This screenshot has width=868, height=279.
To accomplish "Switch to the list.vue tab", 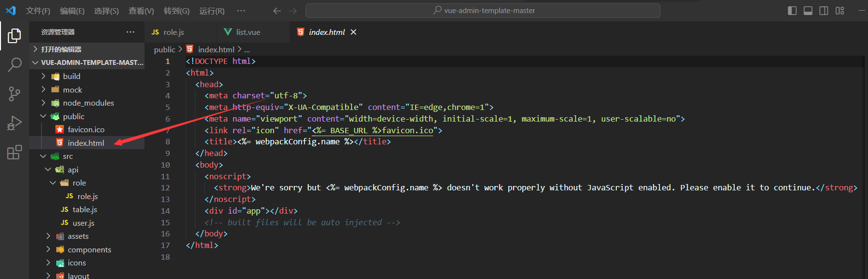I will coord(248,32).
